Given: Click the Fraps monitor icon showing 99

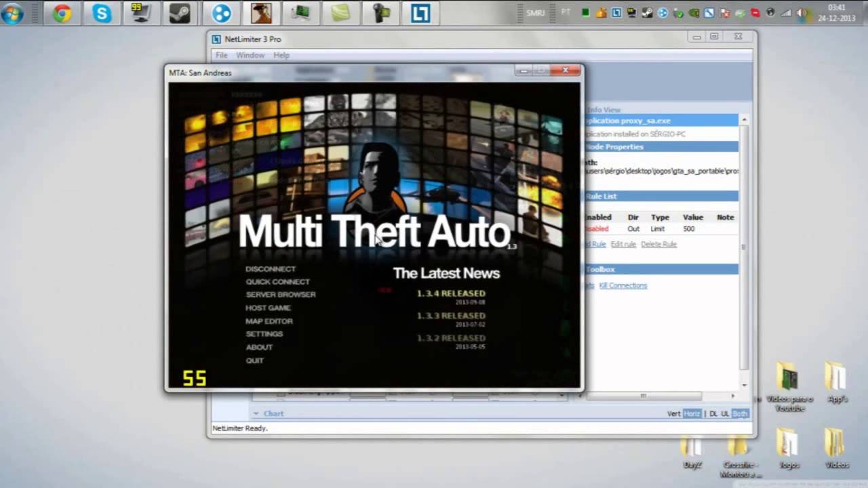Looking at the screenshot, I should tap(140, 13).
